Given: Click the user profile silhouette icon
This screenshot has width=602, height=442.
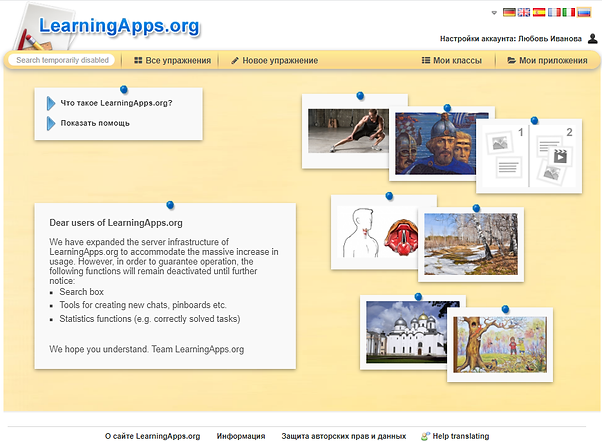Looking at the screenshot, I should [x=593, y=38].
